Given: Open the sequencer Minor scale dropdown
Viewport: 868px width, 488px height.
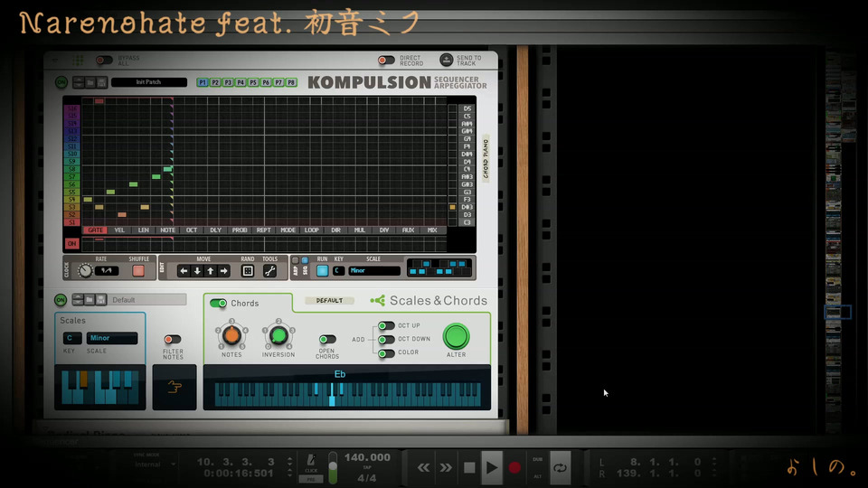Looking at the screenshot, I should coord(374,270).
